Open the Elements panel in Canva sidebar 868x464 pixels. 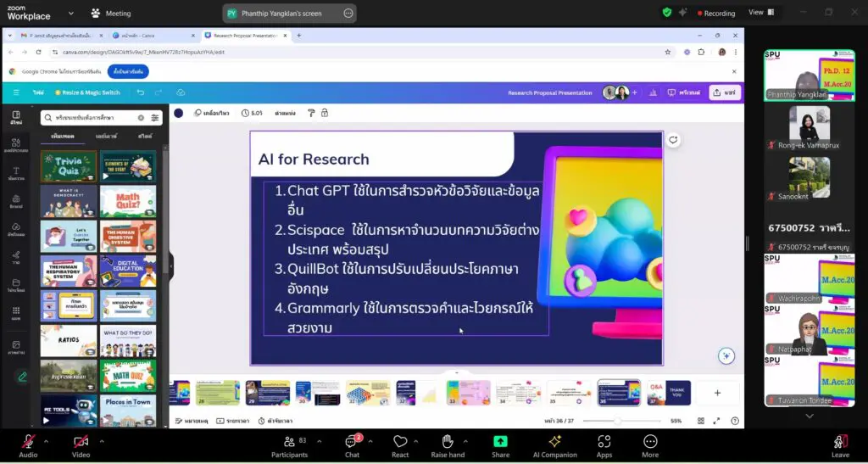click(x=16, y=145)
